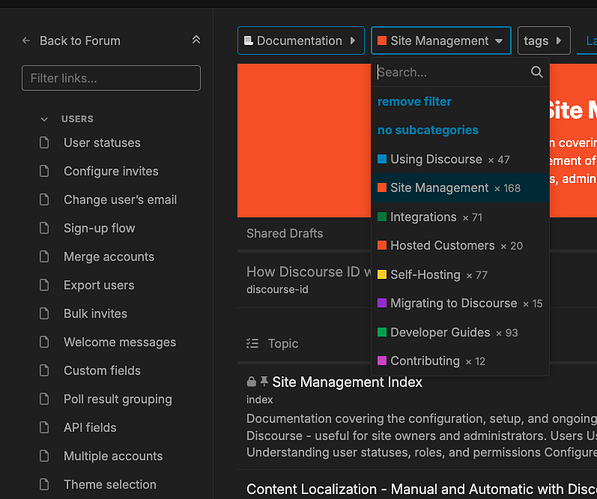Screen dimensions: 597x499
Task: Click the document icon beside Sign-up flow
Action: [45, 228]
